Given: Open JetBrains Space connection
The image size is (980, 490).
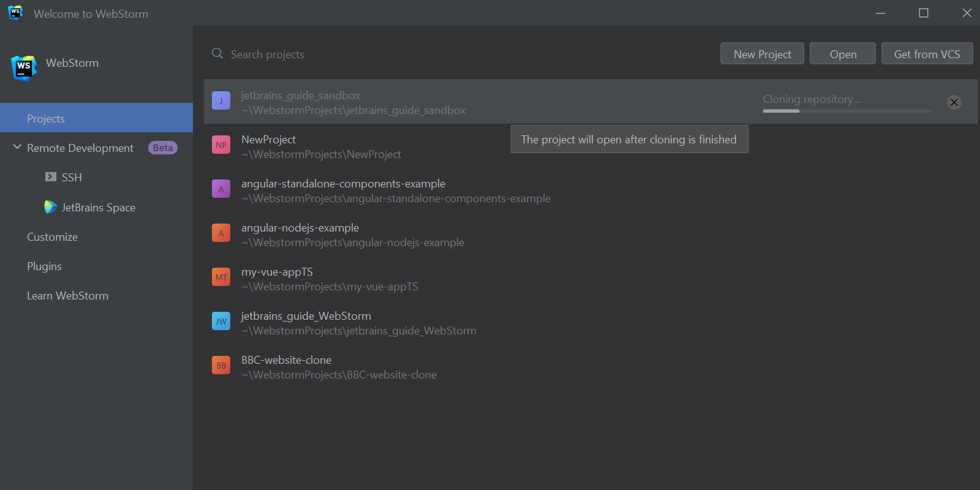Looking at the screenshot, I should [x=99, y=208].
